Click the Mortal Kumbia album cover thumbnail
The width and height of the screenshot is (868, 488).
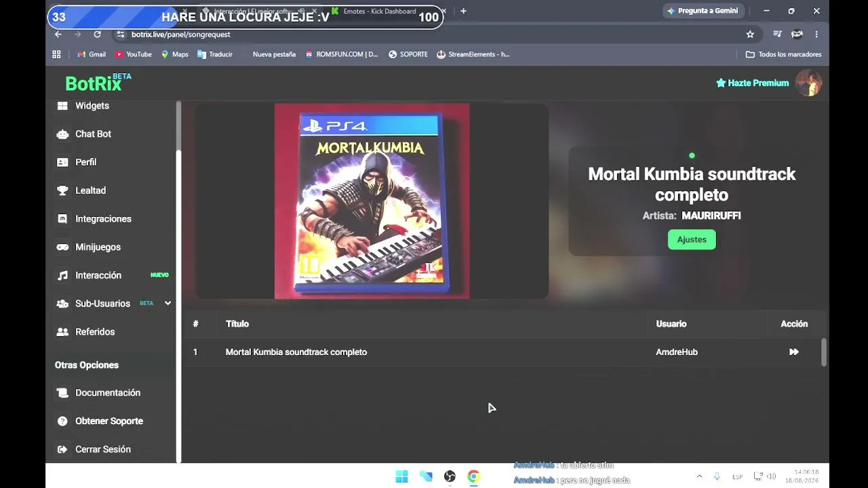[372, 201]
